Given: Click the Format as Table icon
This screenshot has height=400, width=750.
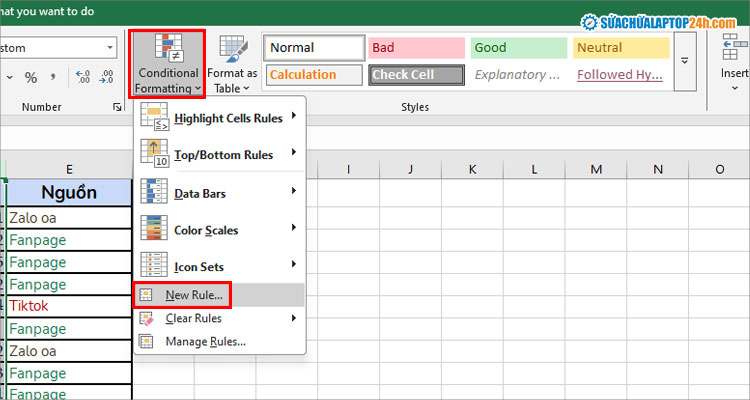Looking at the screenshot, I should pyautogui.click(x=232, y=63).
